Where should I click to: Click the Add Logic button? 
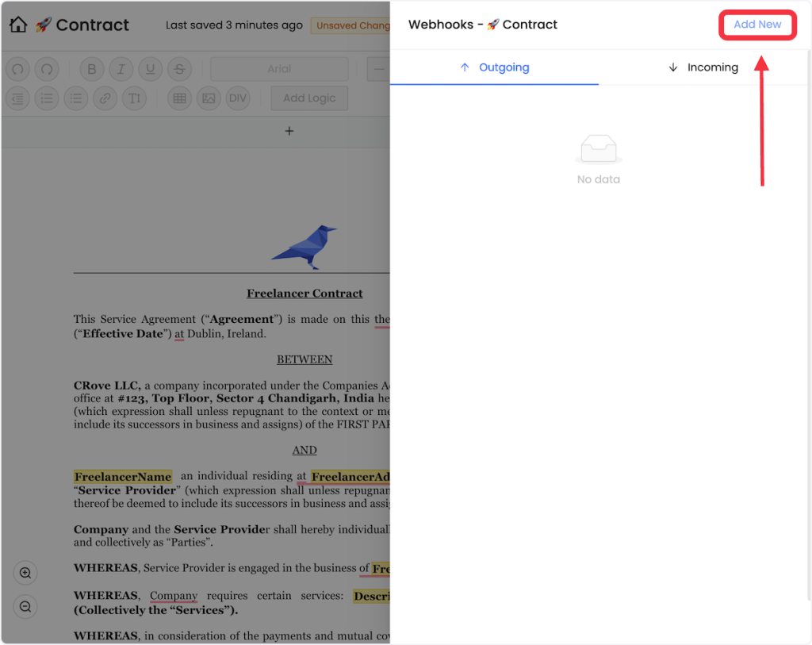[x=309, y=98]
